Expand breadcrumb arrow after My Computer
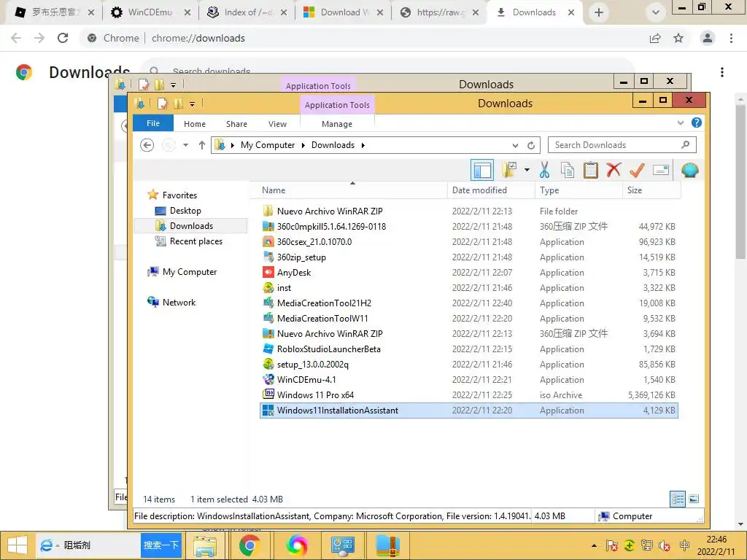This screenshot has width=747, height=560. (303, 145)
